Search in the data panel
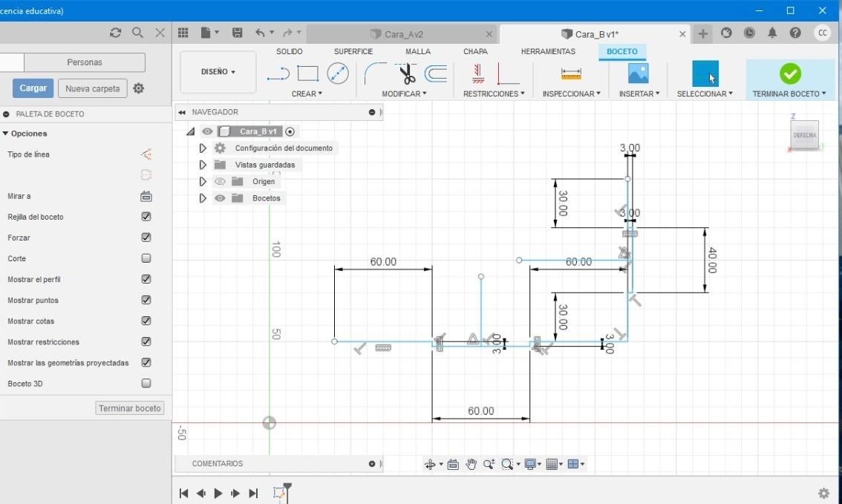 click(x=138, y=33)
